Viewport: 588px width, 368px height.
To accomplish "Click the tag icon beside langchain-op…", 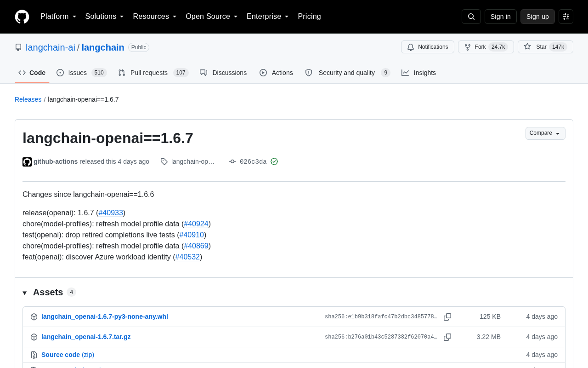I will click(x=164, y=161).
